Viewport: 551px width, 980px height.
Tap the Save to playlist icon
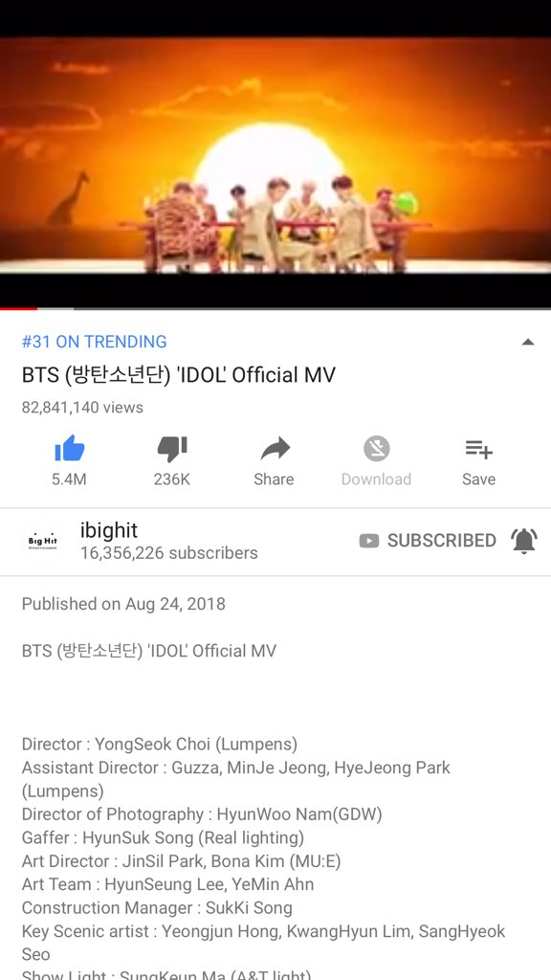479,448
